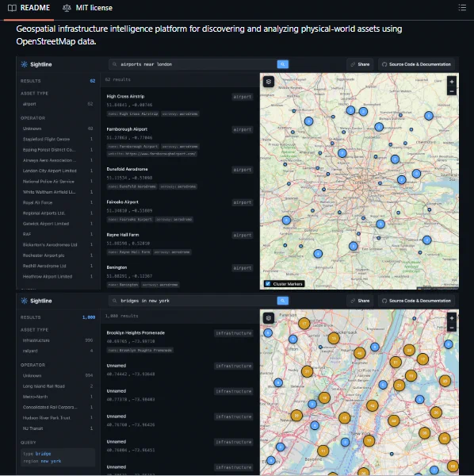Filter by infrastructure asset type

[58, 340]
